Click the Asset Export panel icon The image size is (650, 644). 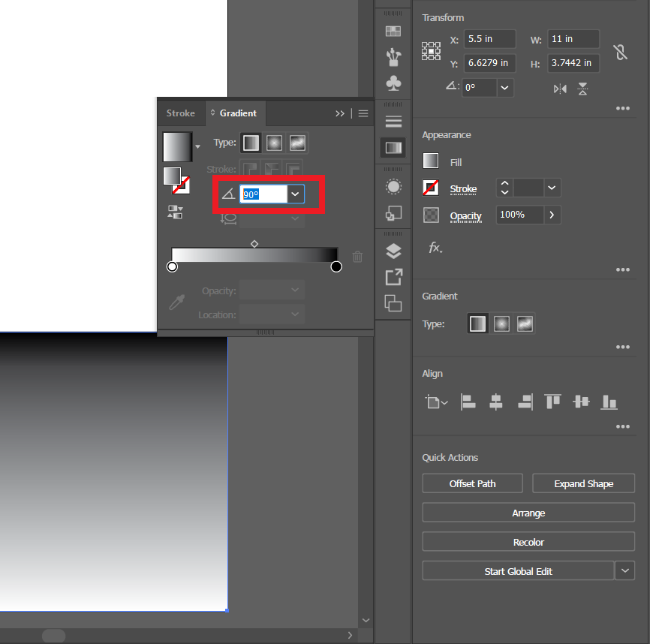(x=393, y=277)
